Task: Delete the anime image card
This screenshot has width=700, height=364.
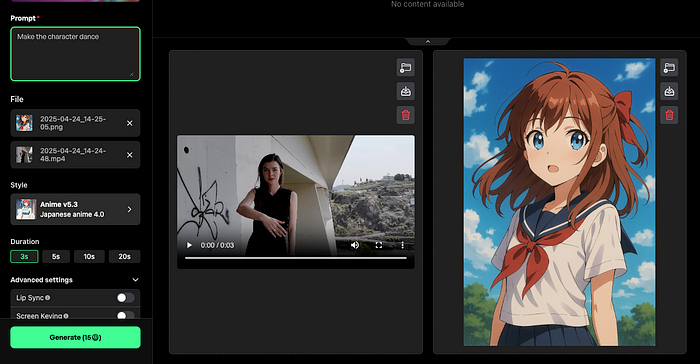Action: [x=669, y=115]
